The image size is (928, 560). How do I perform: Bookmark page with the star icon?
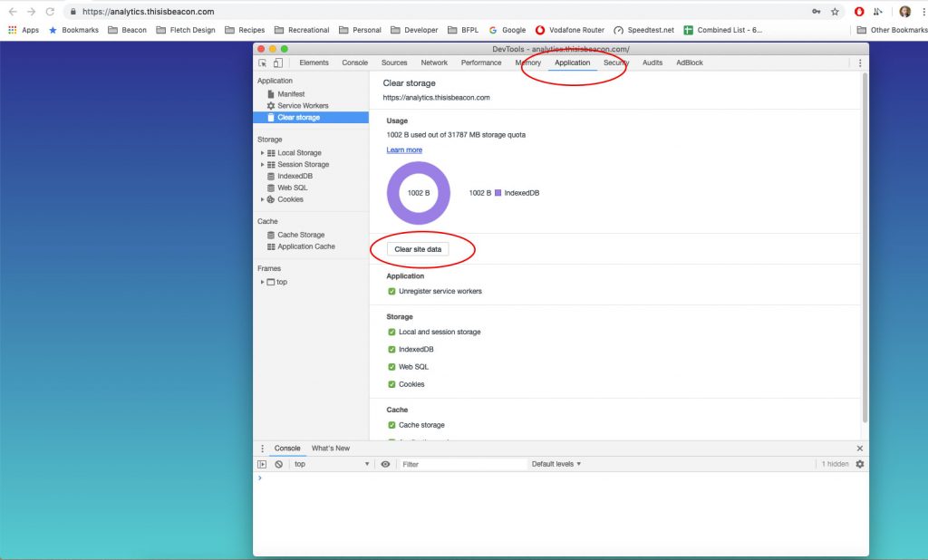[x=835, y=12]
